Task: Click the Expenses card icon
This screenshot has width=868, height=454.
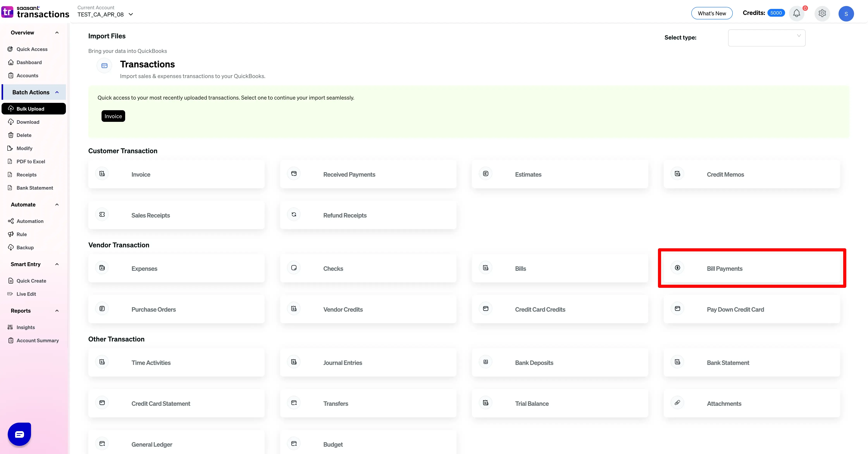Action: (102, 268)
